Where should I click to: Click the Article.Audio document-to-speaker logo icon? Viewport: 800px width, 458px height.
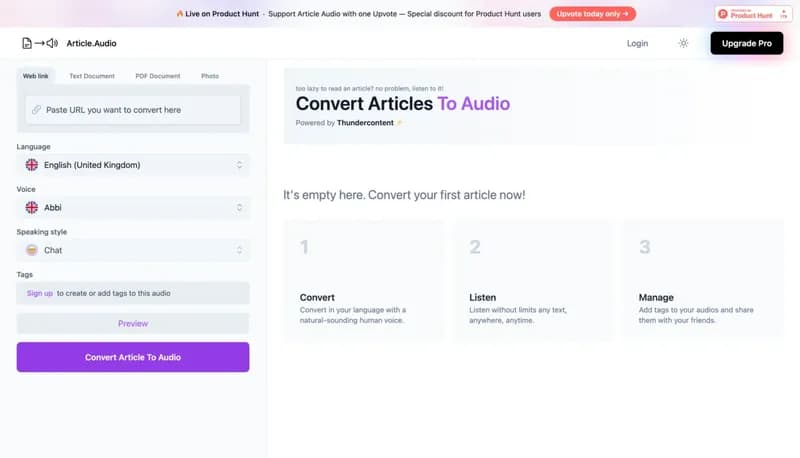click(40, 43)
